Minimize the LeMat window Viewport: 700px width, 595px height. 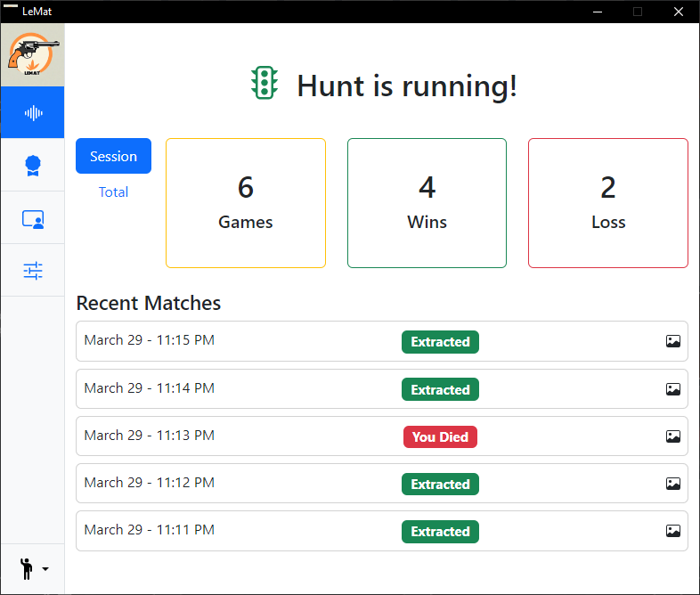(598, 12)
